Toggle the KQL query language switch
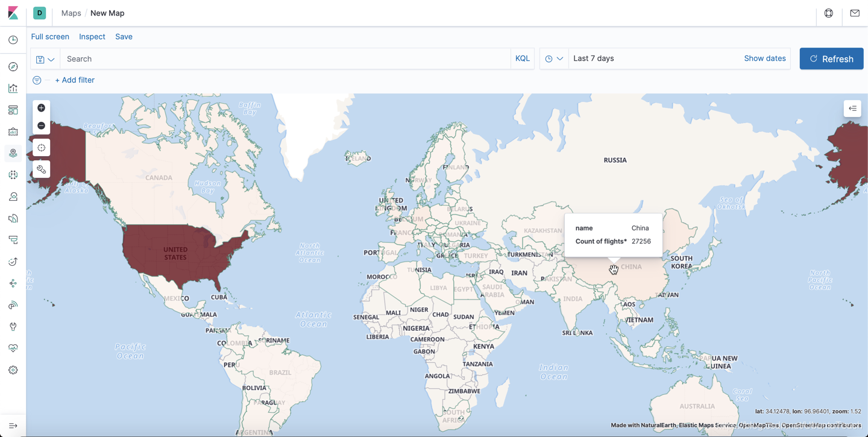 (x=523, y=58)
